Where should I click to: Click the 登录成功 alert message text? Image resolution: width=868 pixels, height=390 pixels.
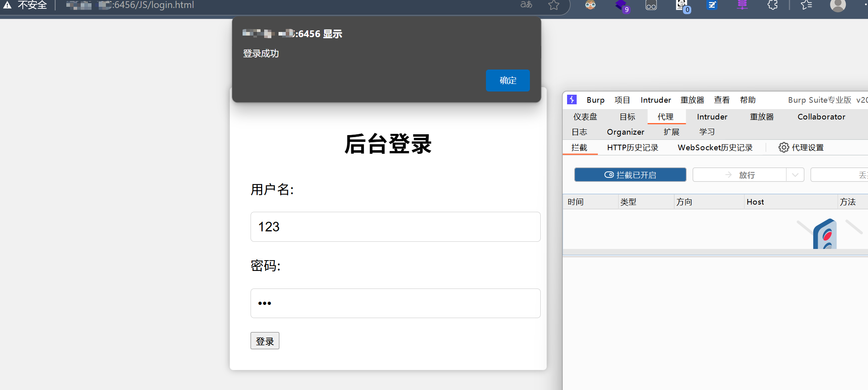[261, 54]
